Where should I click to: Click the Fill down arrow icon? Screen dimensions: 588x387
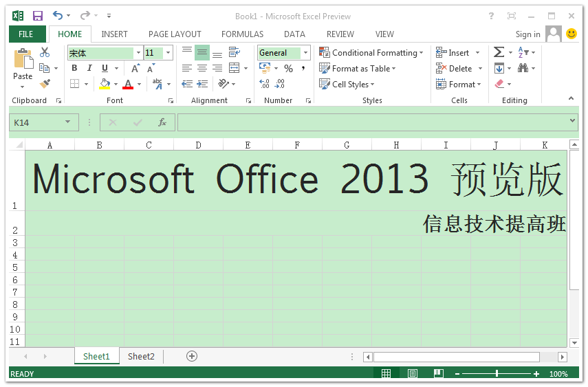tap(499, 68)
